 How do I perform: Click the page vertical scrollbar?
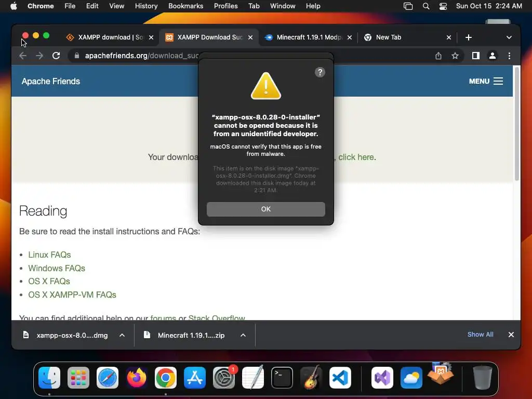pyautogui.click(x=517, y=124)
